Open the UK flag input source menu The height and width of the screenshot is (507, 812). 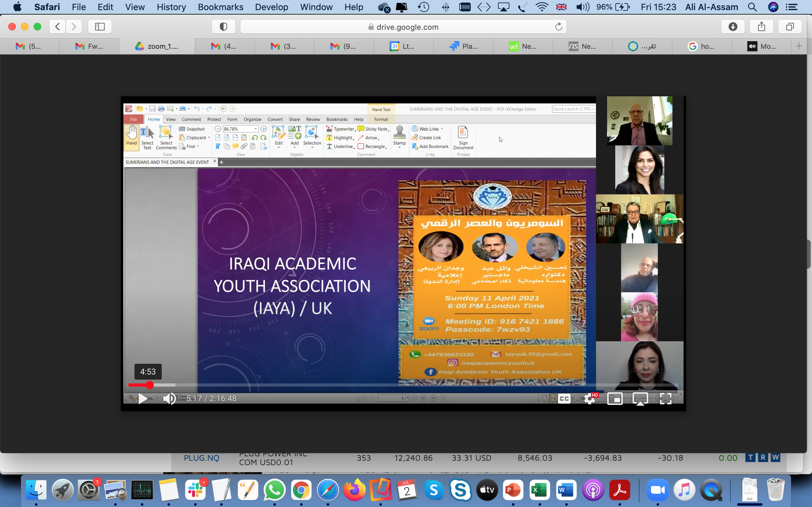pyautogui.click(x=561, y=7)
